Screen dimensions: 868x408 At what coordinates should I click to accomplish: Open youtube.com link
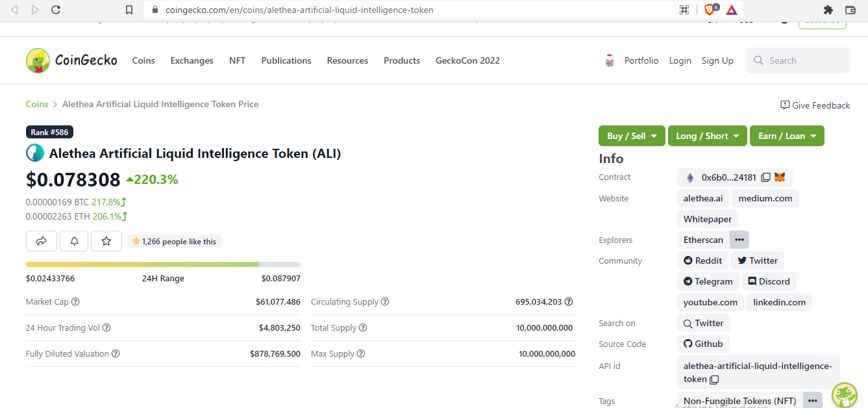tap(710, 302)
